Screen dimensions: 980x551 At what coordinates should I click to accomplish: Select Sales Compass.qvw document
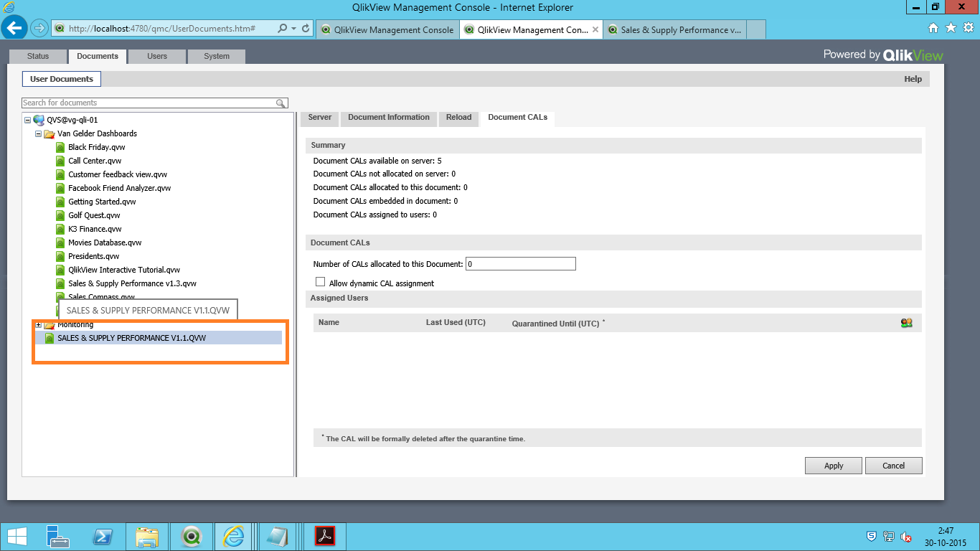101,296
